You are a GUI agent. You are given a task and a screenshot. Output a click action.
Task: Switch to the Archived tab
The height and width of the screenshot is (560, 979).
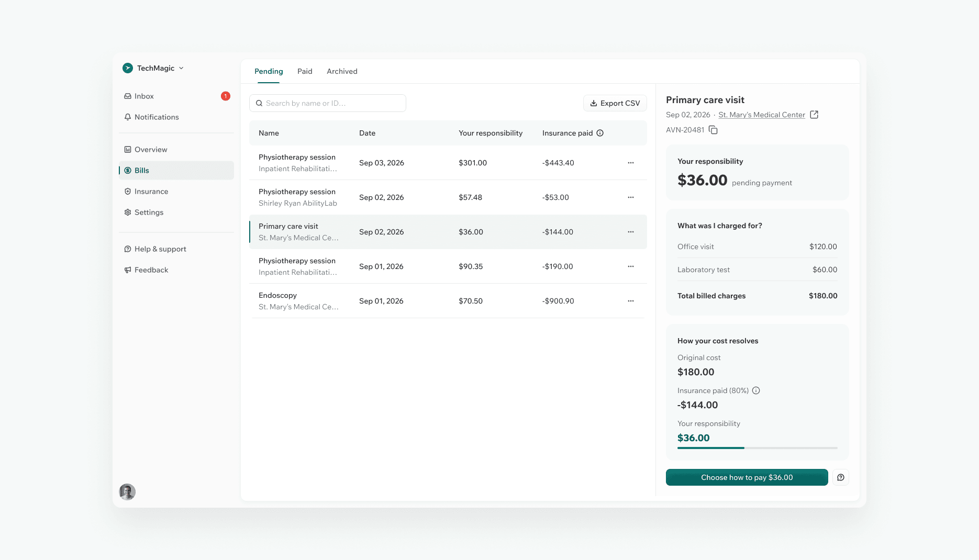[342, 72]
